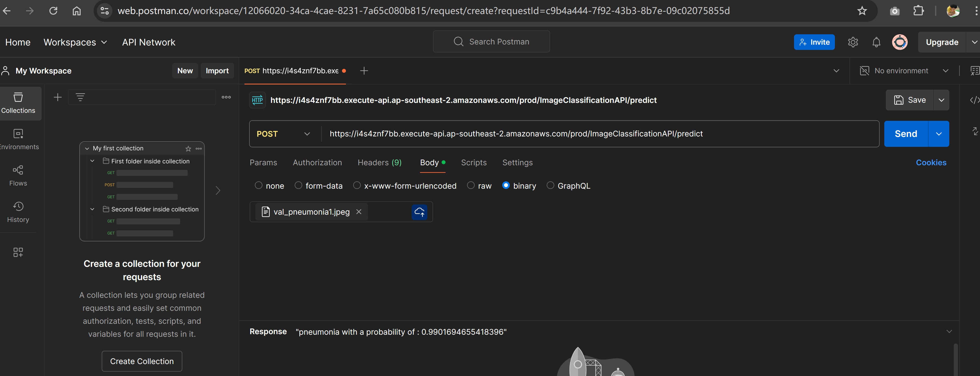Viewport: 980px width, 376px height.
Task: Open the browser extensions puzzle icon
Action: tap(918, 11)
